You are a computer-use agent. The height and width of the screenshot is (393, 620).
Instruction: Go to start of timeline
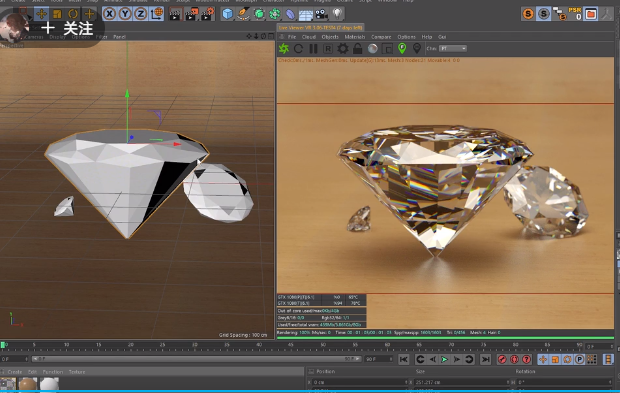coord(404,359)
